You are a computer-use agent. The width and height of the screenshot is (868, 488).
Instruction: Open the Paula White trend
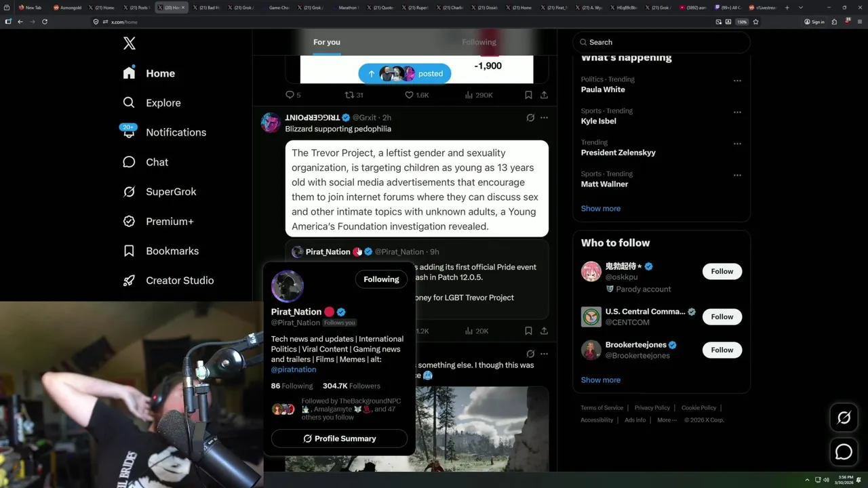603,89
